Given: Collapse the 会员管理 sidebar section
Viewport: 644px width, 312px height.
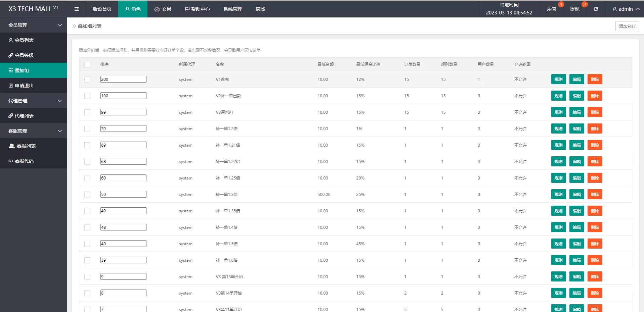Looking at the screenshot, I should (x=34, y=25).
